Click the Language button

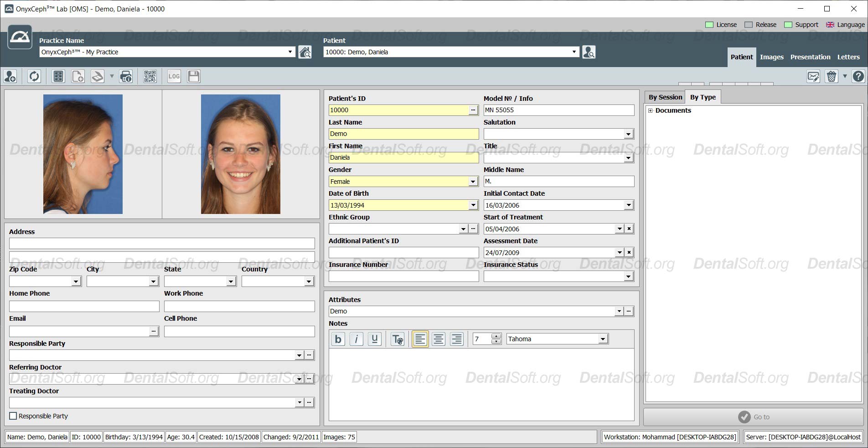846,25
